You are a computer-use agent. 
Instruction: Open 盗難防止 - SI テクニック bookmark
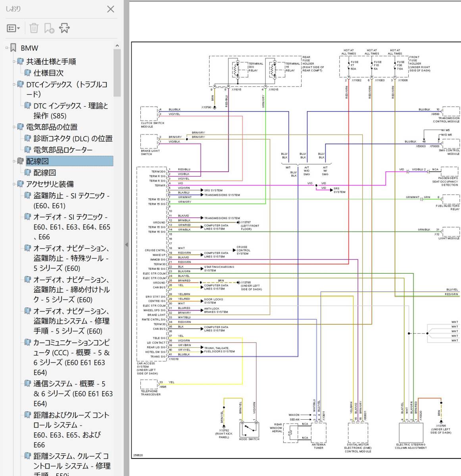[71, 201]
